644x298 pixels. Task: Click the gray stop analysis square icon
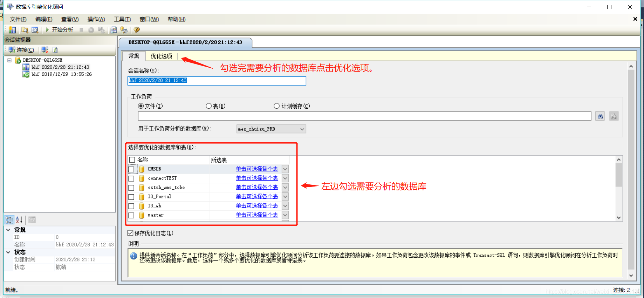[81, 30]
